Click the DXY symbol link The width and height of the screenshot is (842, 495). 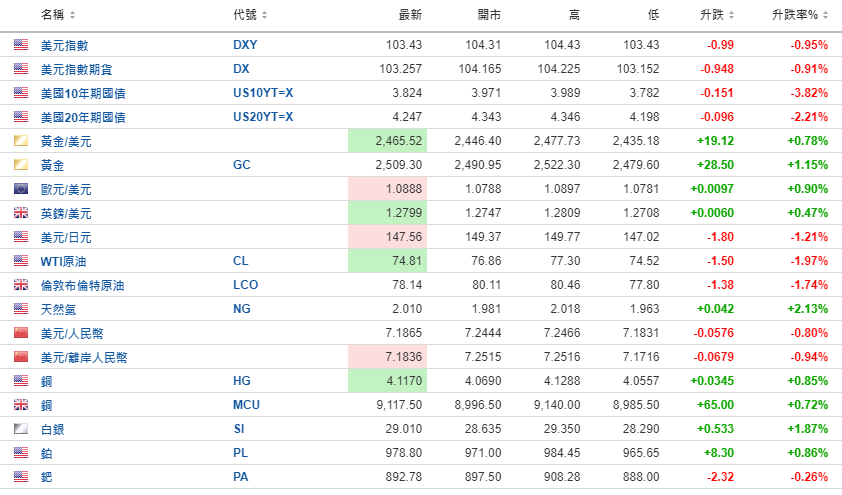244,45
